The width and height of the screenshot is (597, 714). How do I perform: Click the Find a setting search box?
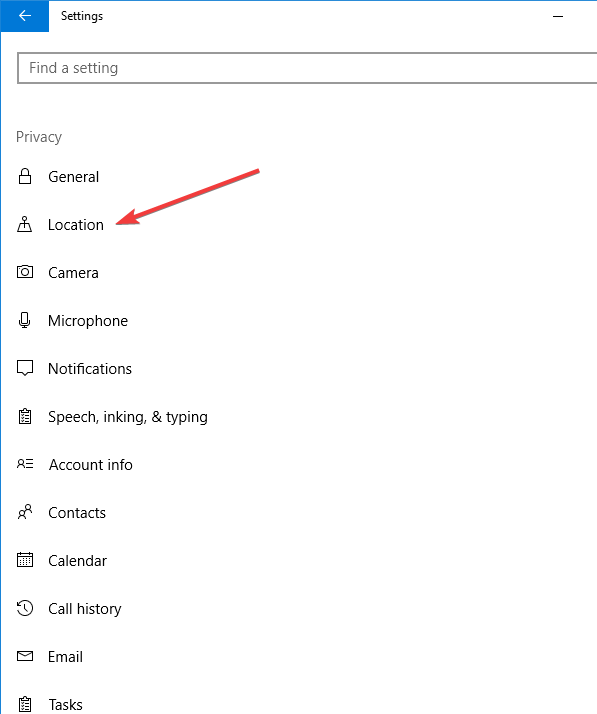coord(307,68)
